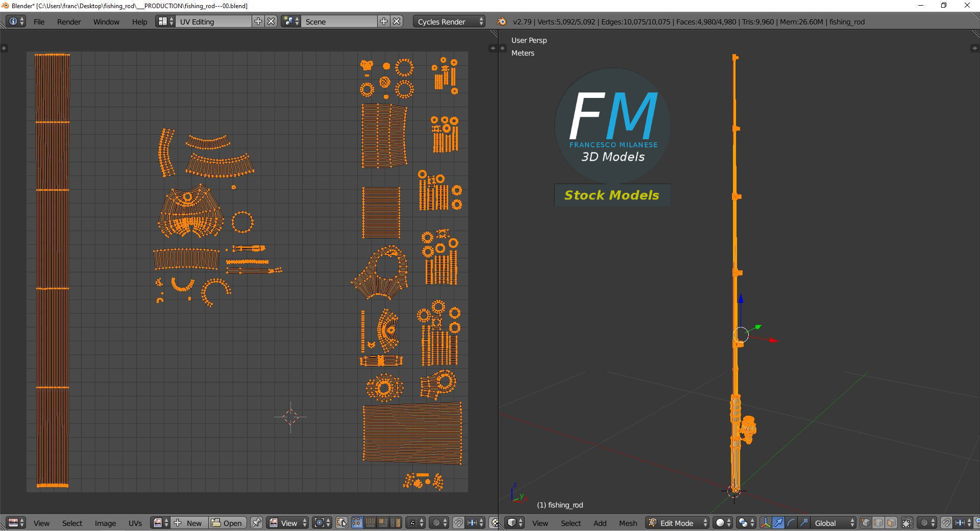This screenshot has height=531, width=980.
Task: Click the green Y-axis arrow of the gizmo
Action: coord(758,327)
